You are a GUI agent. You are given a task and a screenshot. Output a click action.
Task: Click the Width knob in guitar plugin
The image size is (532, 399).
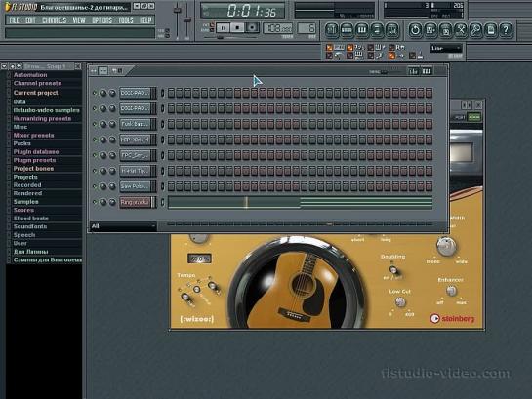click(446, 246)
